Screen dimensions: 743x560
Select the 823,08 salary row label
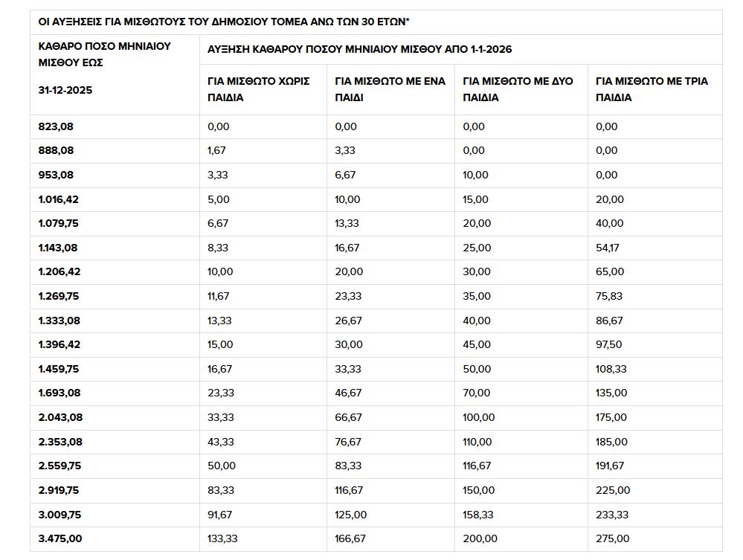pyautogui.click(x=56, y=126)
